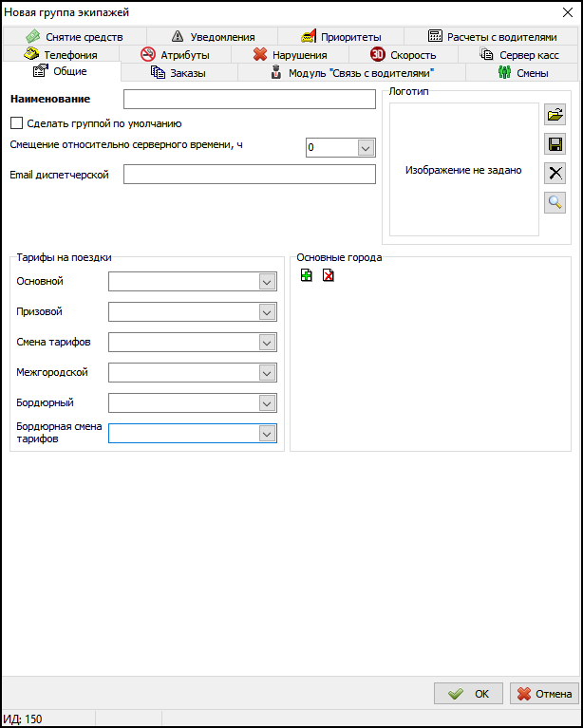583x728 pixels.
Task: Open the Бордюрный tariff dropdown
Action: [x=267, y=402]
